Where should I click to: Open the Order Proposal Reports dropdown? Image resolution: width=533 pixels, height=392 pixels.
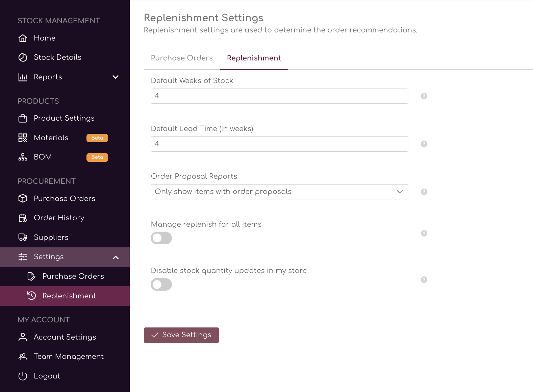tap(279, 192)
